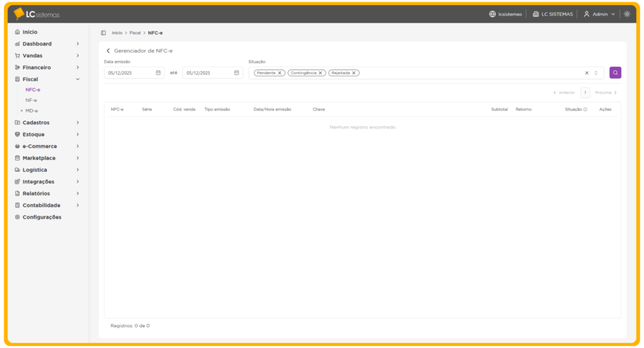This screenshot has height=348, width=644.
Task: Click the Situação info icon
Action: (x=585, y=109)
